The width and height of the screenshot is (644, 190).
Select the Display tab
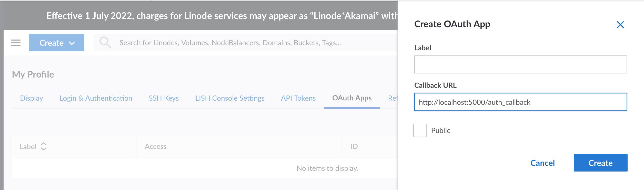coord(32,98)
